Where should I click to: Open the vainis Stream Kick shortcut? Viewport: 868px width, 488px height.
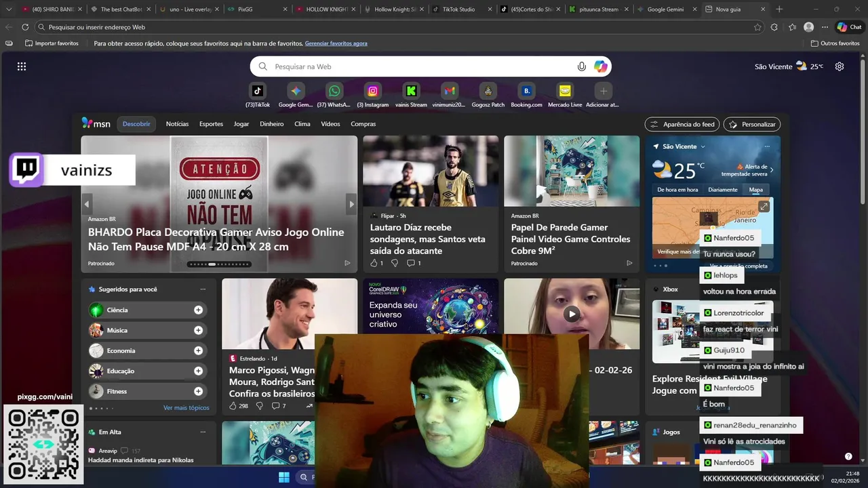point(411,91)
